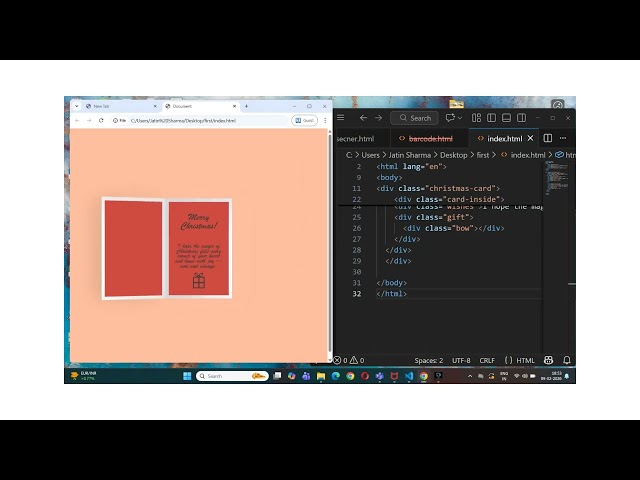
Task: Click line number 32 in the gutter
Action: click(x=356, y=293)
